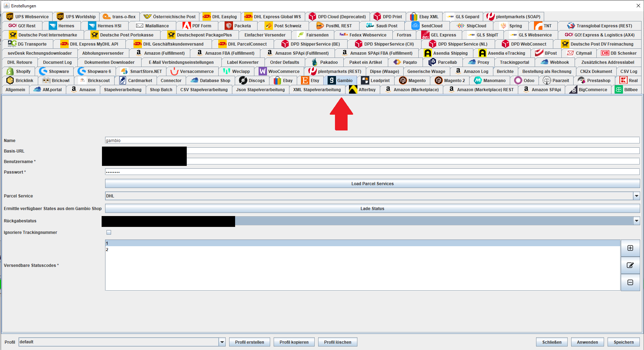644x350 pixels.
Task: Switch to the Label Konverter tab
Action: coord(243,62)
